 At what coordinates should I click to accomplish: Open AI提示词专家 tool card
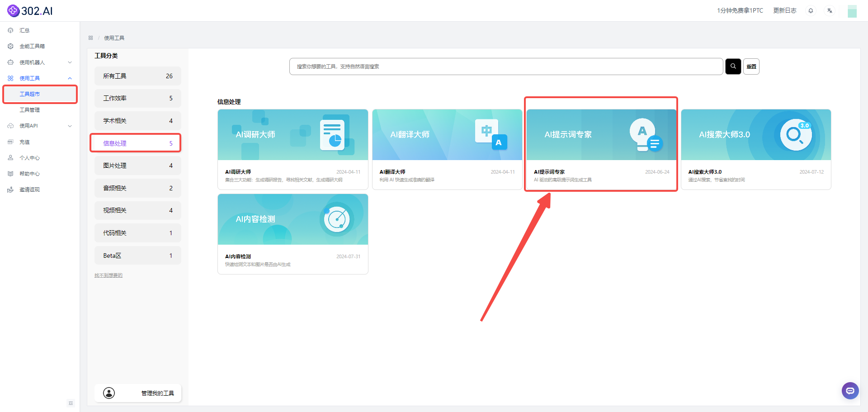[601, 149]
